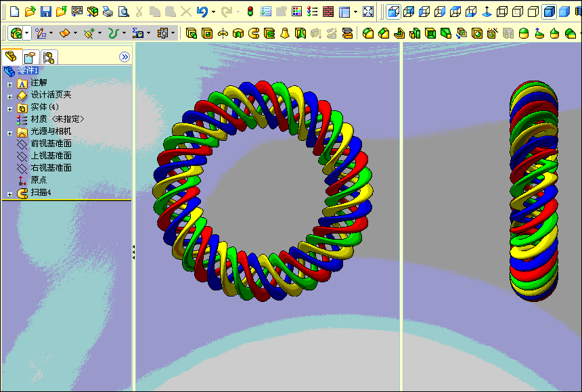Click the Rib feature icon

pyautogui.click(x=399, y=33)
